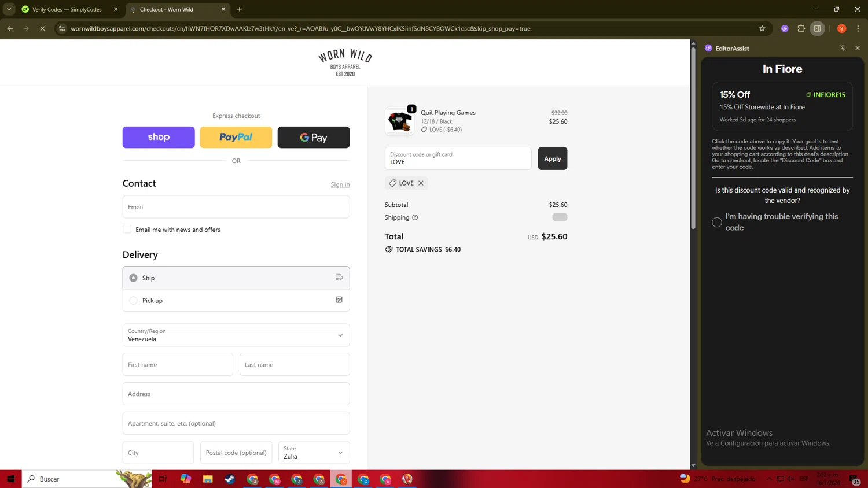The width and height of the screenshot is (868, 488).
Task: Open the tab search dropdown arrow
Action: tap(9, 9)
